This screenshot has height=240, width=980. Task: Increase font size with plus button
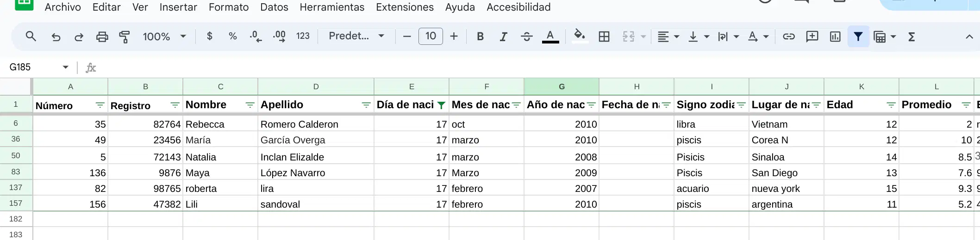tap(454, 37)
